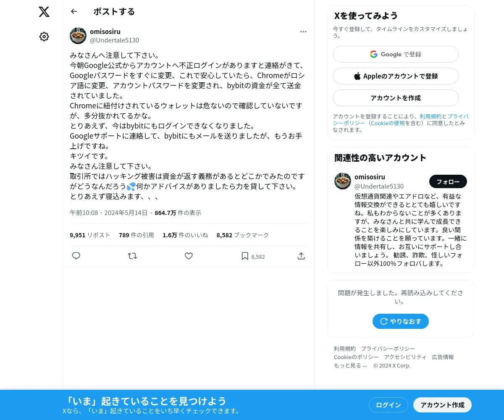The width and height of the screenshot is (504, 420).
Task: Follow omisosiru with フォロー button
Action: point(448,181)
